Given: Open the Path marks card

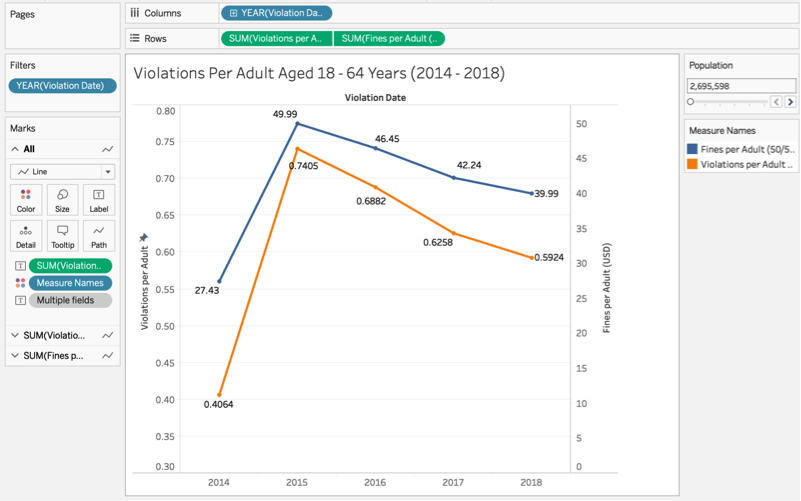Looking at the screenshot, I should 98,236.
